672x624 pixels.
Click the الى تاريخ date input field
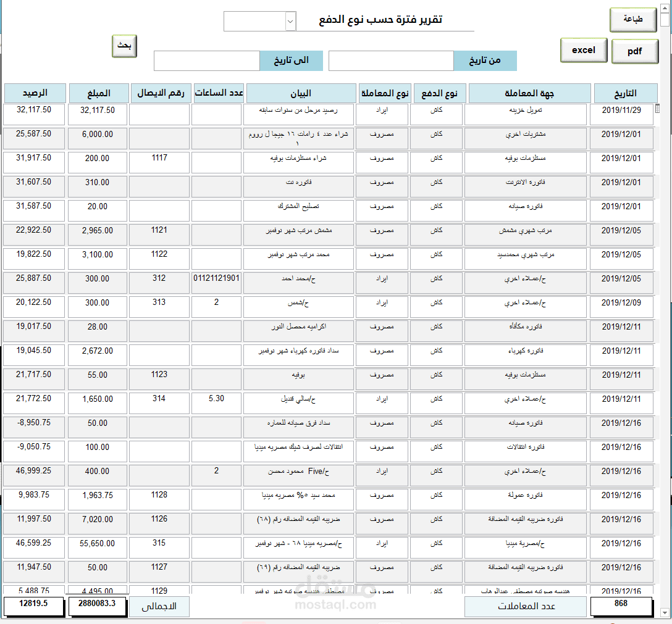point(206,60)
